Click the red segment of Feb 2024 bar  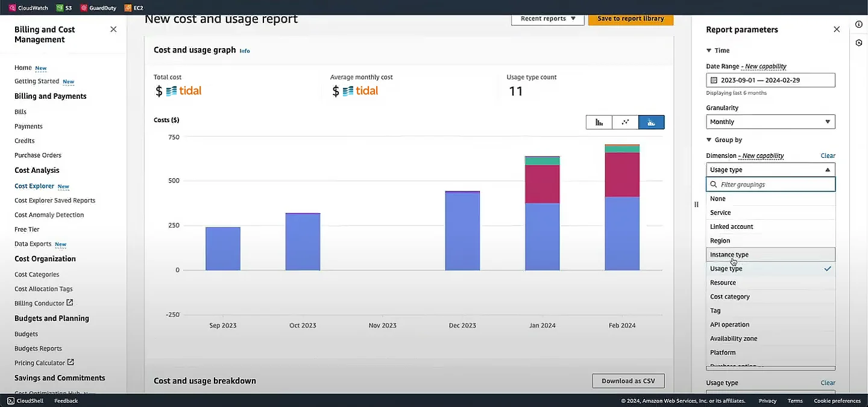point(622,175)
